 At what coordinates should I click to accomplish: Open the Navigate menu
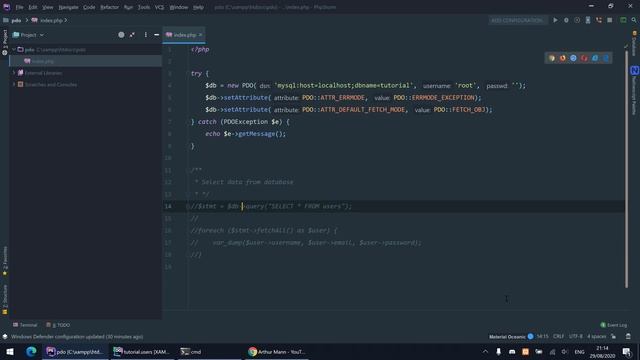coord(68,7)
